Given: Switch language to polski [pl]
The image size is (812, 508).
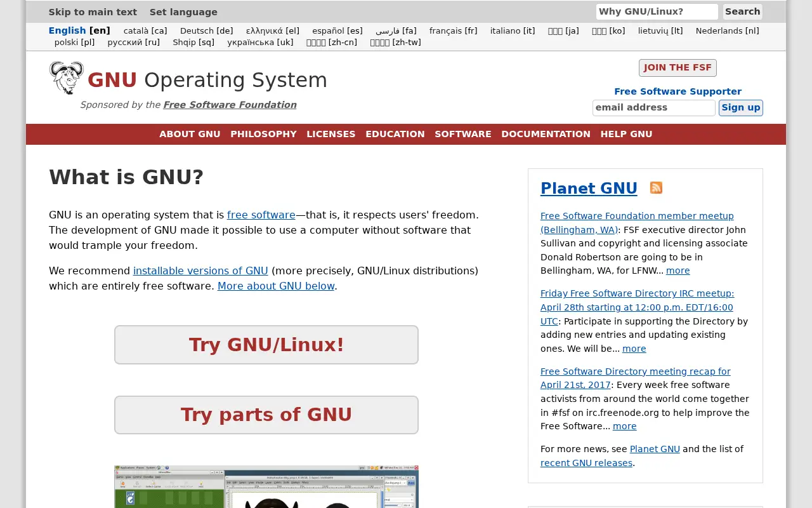Looking at the screenshot, I should pyautogui.click(x=74, y=43).
